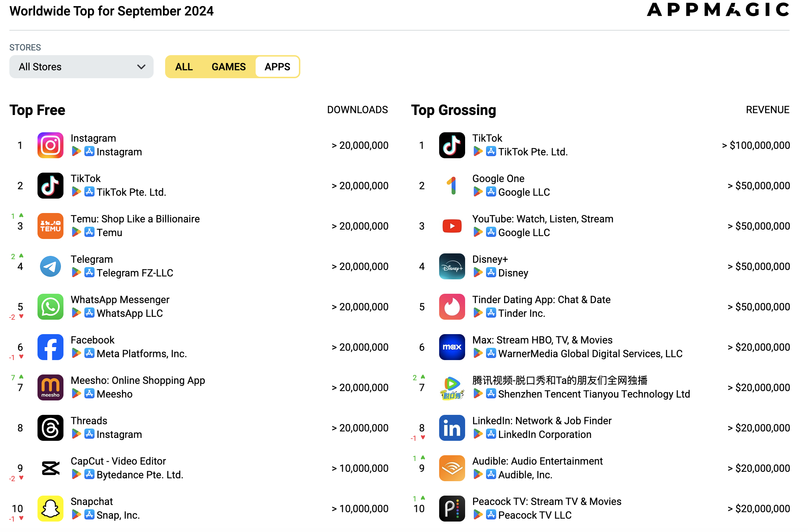The image size is (808, 532).
Task: Click the AppMagic logo
Action: pyautogui.click(x=718, y=10)
